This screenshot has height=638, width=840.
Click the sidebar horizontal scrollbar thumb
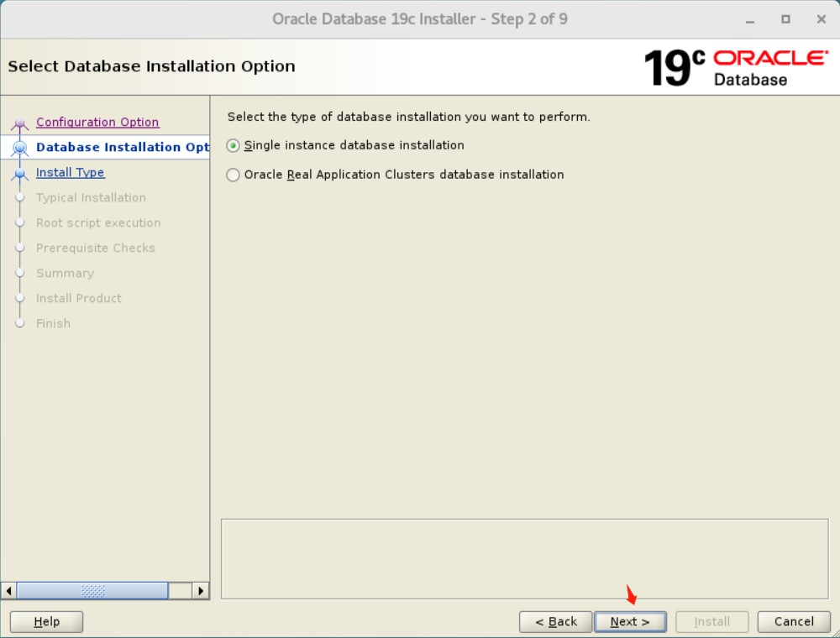pos(92,591)
